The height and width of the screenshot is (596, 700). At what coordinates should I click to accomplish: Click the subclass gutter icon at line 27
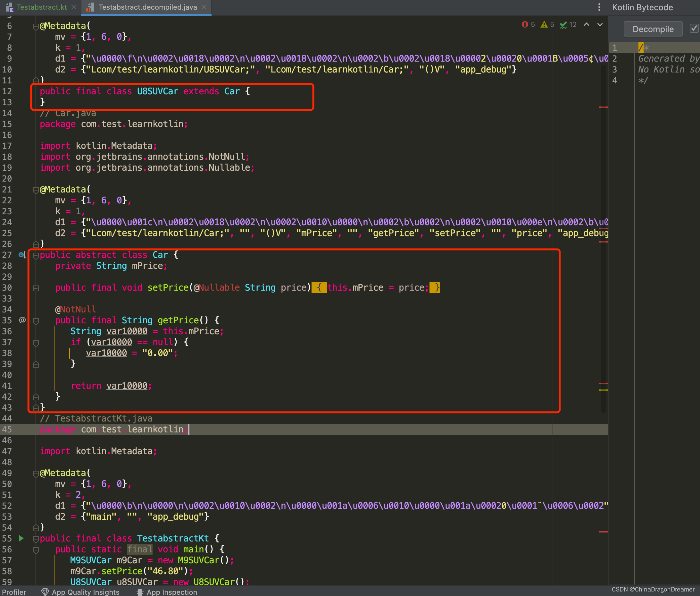tap(22, 255)
